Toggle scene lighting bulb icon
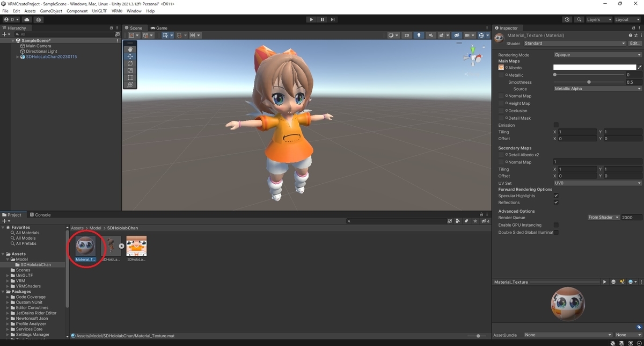This screenshot has width=644, height=346. click(x=419, y=35)
